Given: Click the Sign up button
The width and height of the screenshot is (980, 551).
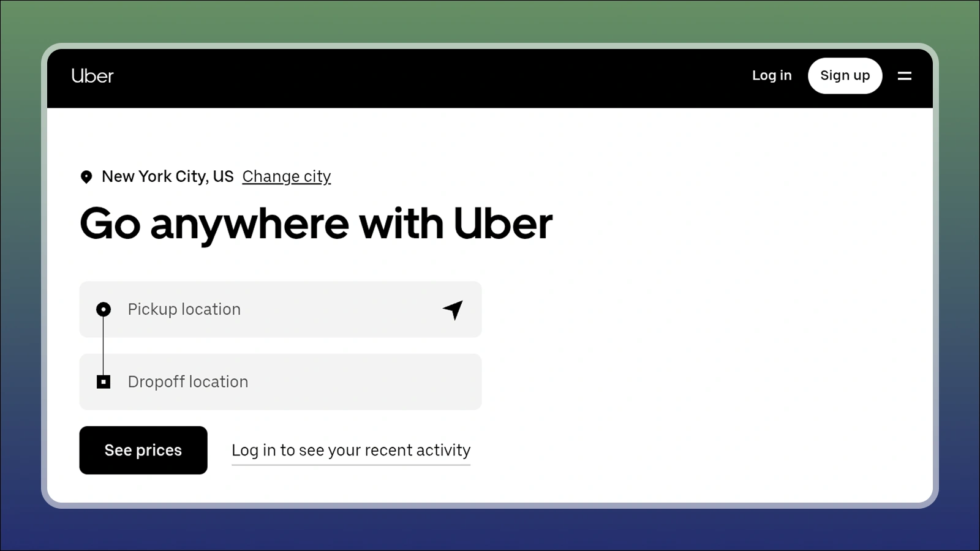Looking at the screenshot, I should pyautogui.click(x=845, y=76).
